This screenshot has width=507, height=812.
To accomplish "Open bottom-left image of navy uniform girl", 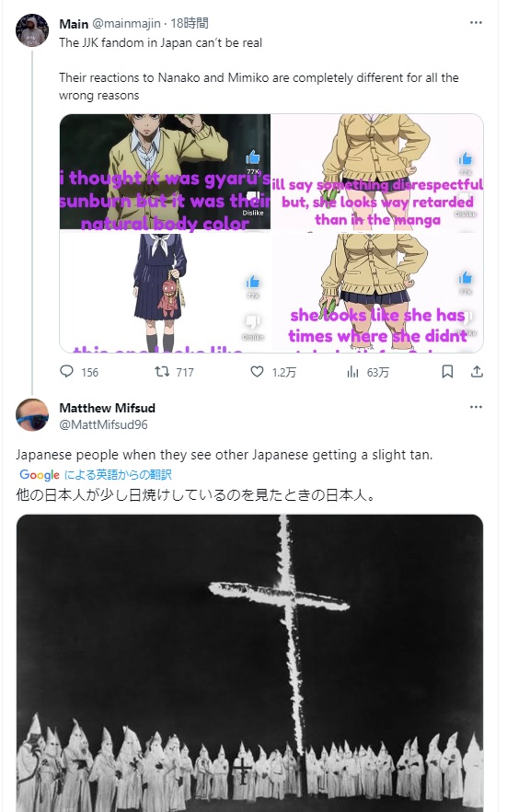I will pyautogui.click(x=165, y=293).
